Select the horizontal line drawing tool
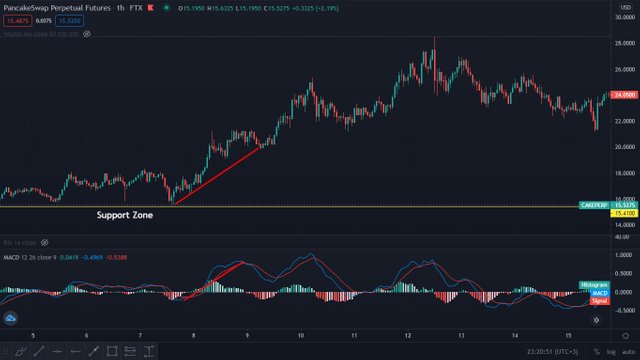 (57, 351)
